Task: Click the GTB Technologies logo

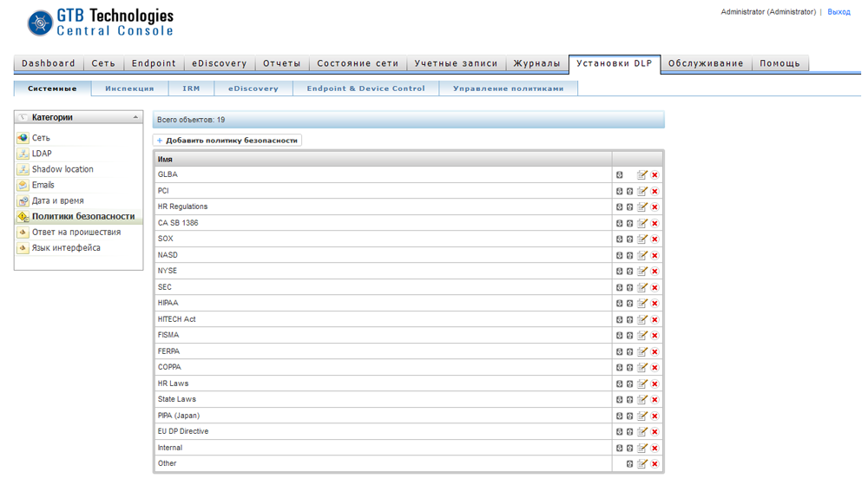Action: [100, 23]
